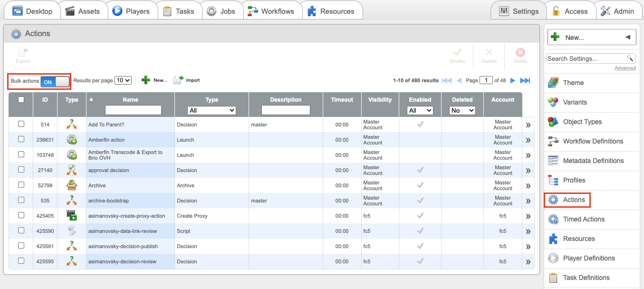Jump to last results page
This screenshot has width=644, height=289.
point(525,80)
